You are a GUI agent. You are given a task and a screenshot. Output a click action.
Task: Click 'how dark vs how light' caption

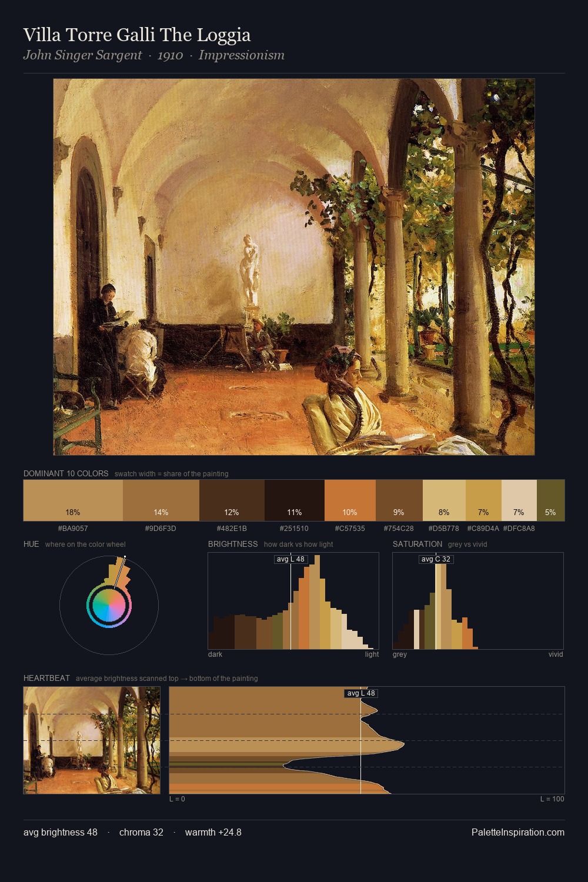coord(299,544)
